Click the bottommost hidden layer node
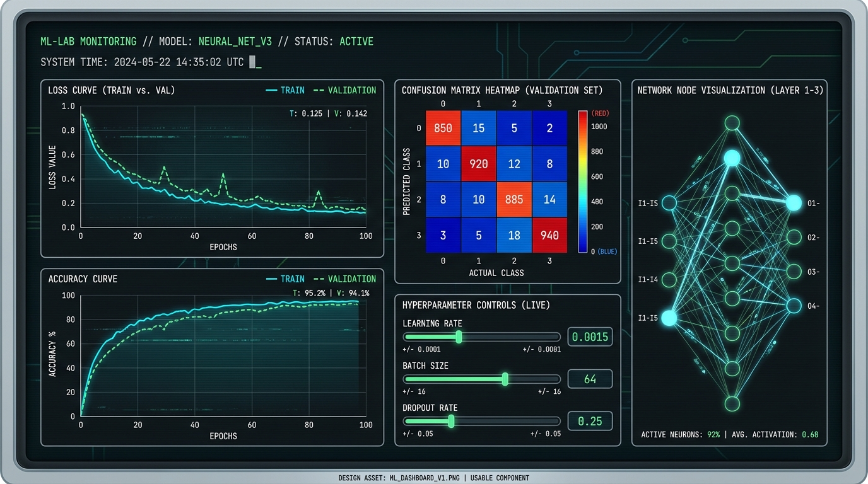Viewport: 868px width, 484px height. click(x=732, y=403)
